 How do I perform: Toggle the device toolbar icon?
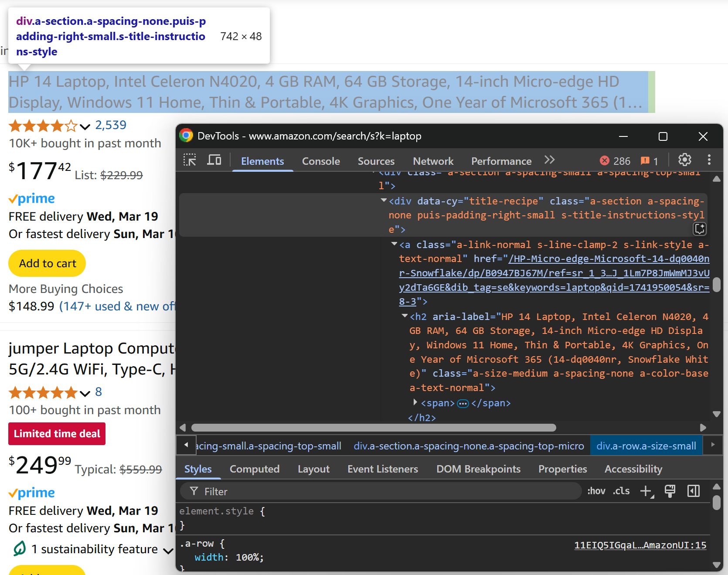click(x=214, y=160)
